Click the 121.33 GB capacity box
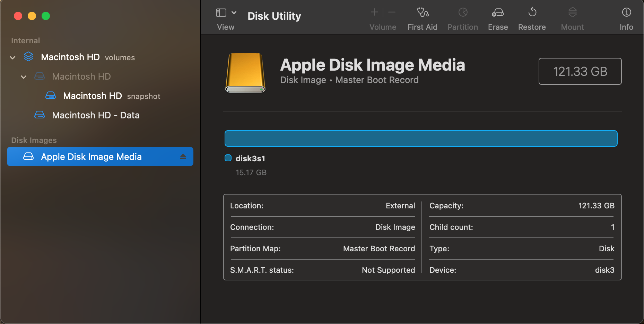 pos(580,71)
